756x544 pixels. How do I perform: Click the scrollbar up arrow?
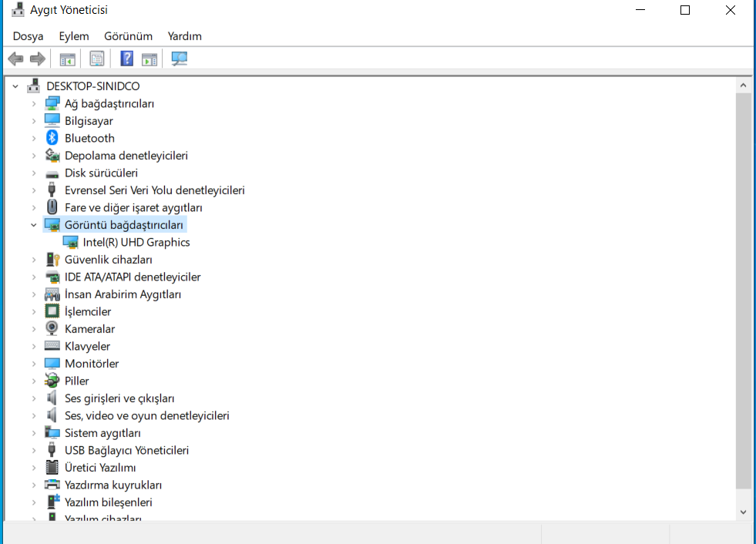tap(743, 86)
